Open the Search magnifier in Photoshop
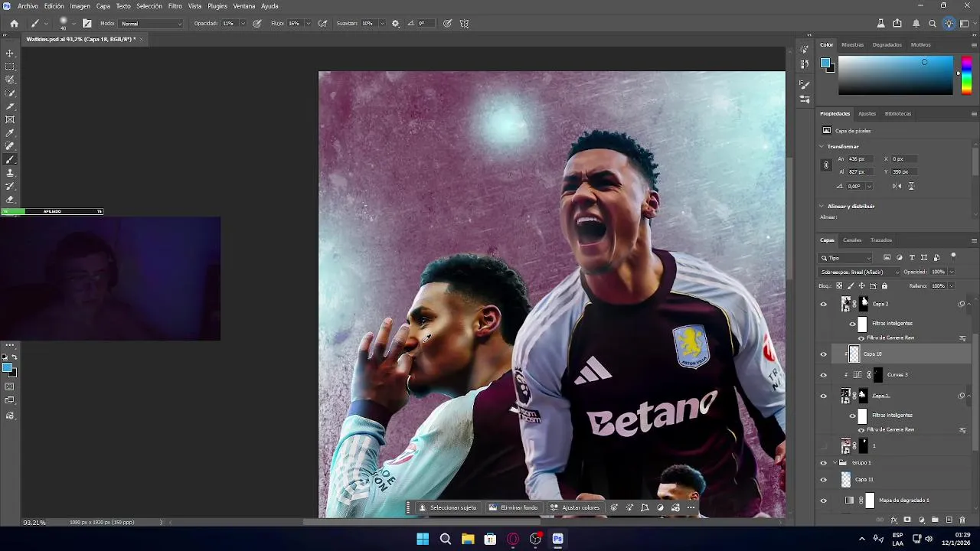This screenshot has height=551, width=980. pos(933,24)
